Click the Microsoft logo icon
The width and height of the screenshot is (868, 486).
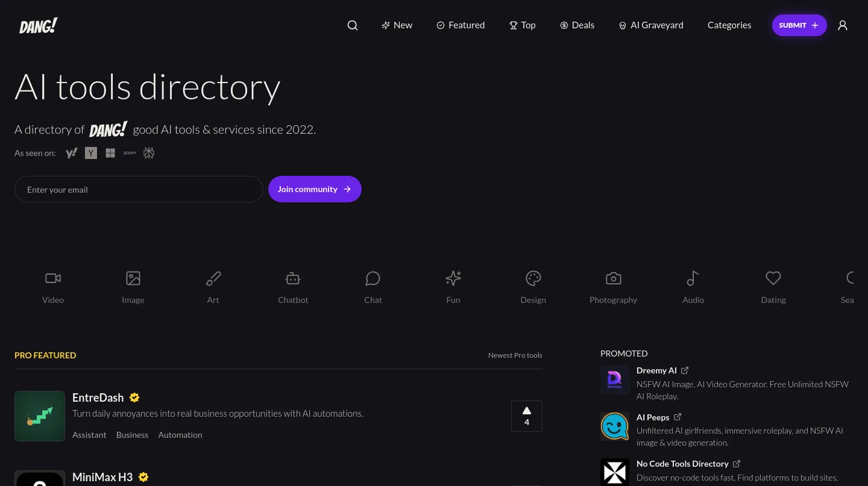click(x=110, y=153)
